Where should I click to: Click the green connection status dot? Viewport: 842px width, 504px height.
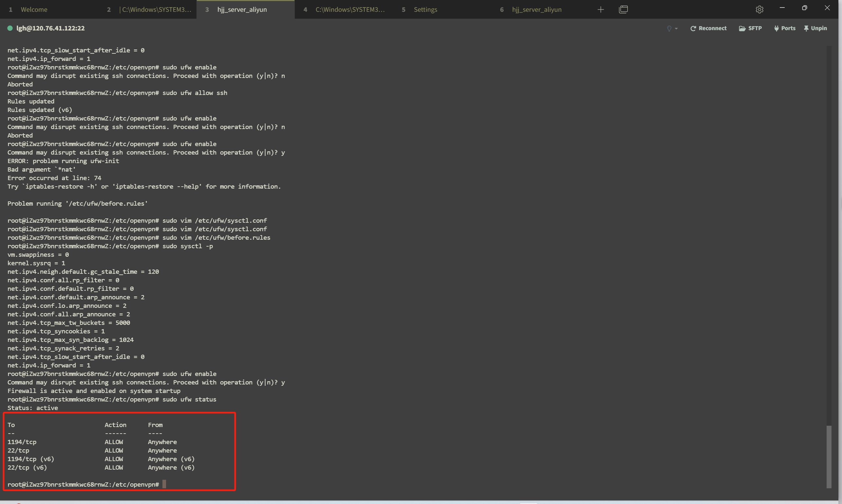(x=10, y=28)
